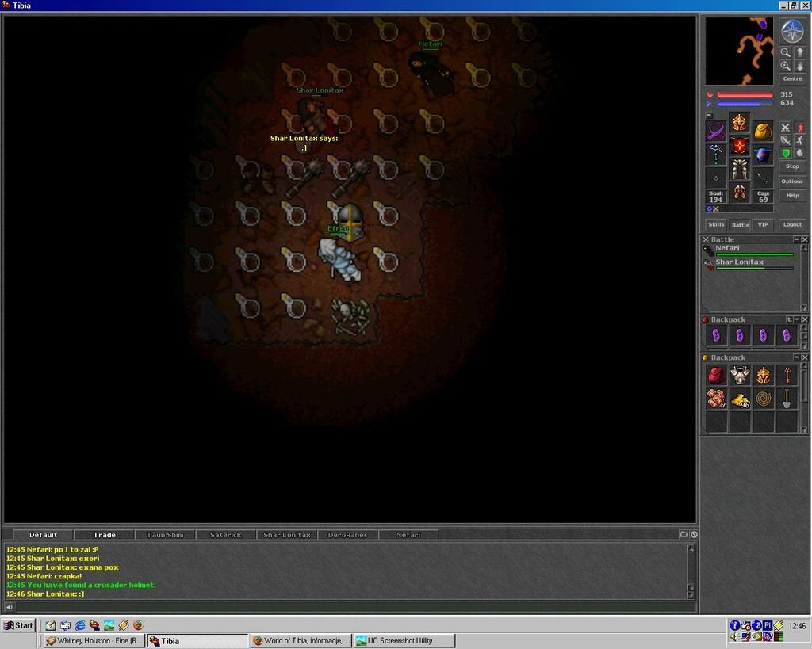The width and height of the screenshot is (812, 649).
Task: Select stand while fighting red figure
Action: (800, 128)
